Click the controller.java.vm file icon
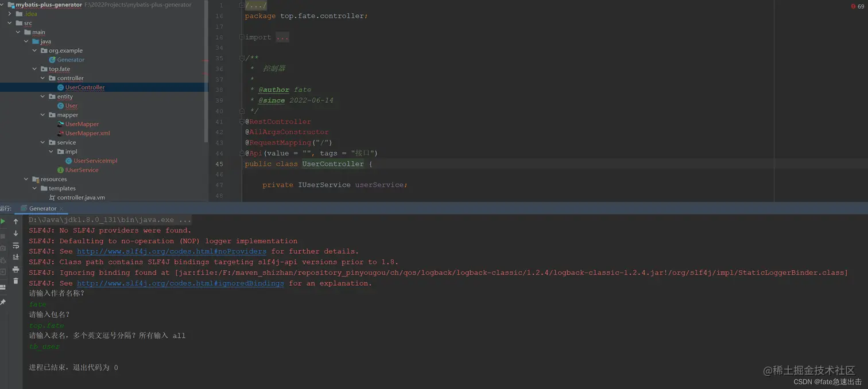This screenshot has width=868, height=389. (x=52, y=197)
